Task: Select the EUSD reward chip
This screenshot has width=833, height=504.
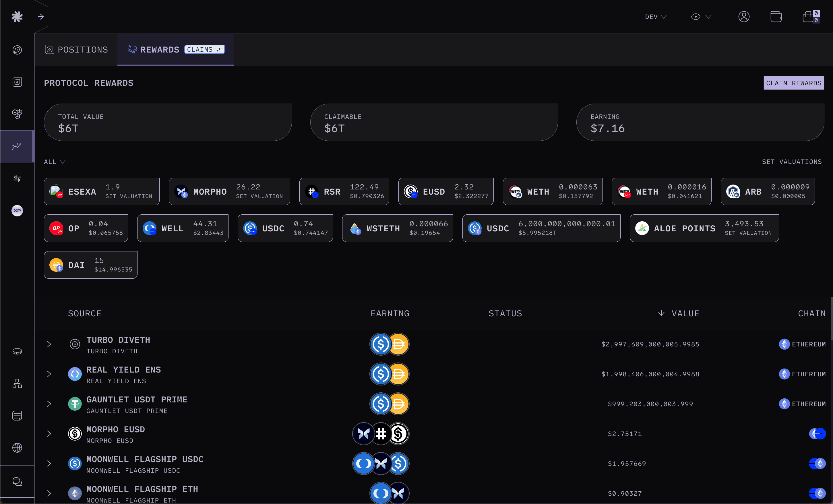Action: point(445,191)
